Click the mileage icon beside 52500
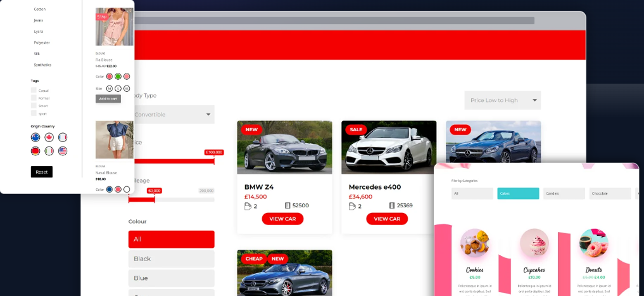Viewport: 644px width, 296px height. 287,205
